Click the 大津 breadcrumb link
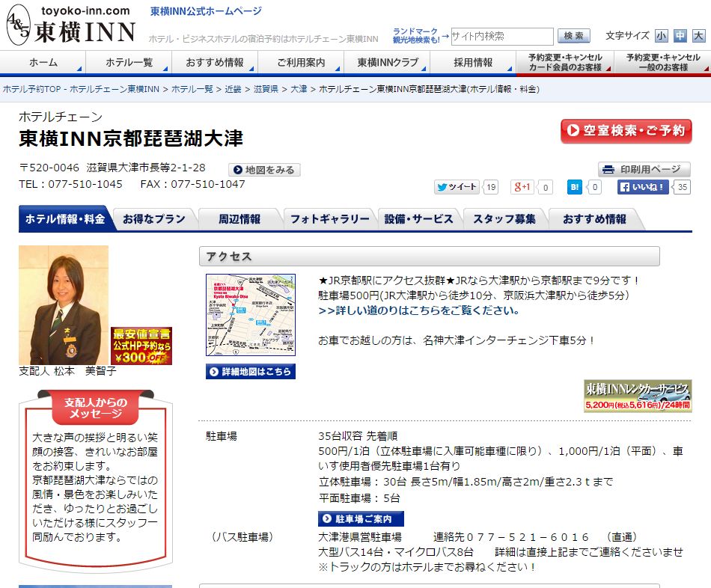The width and height of the screenshot is (711, 588). (299, 89)
